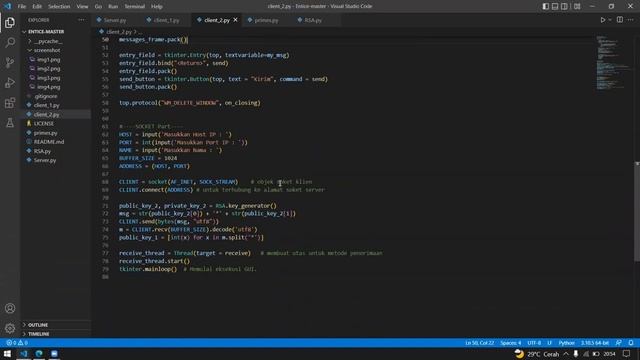Screen dimensions: 640x360
Task: Customize layout icon in title bar
Action: [577, 6]
